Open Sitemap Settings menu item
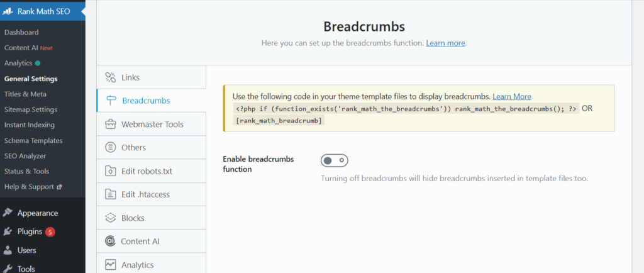This screenshot has height=273, width=644. coord(31,109)
